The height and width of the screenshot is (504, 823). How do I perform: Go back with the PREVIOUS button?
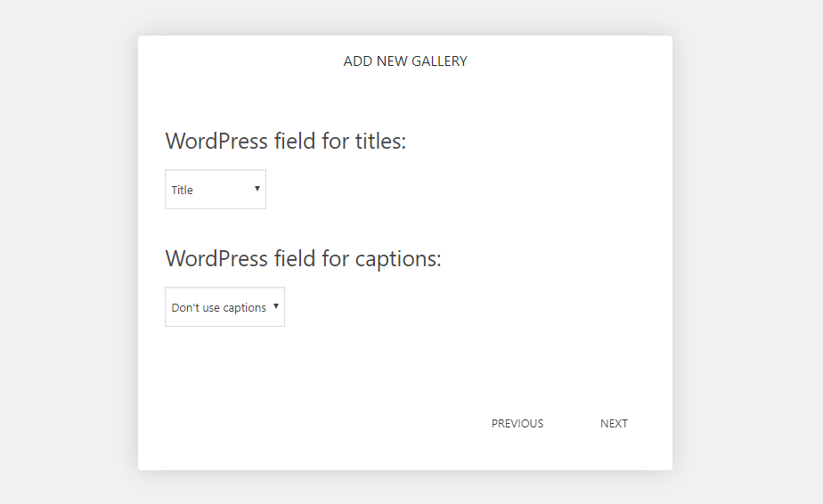point(517,424)
